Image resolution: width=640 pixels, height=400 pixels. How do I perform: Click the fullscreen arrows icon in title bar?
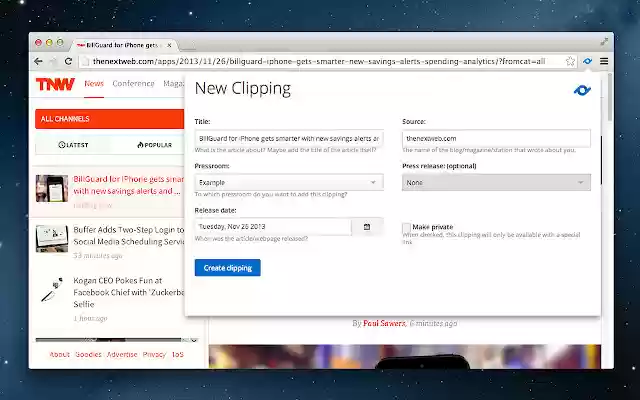[604, 41]
